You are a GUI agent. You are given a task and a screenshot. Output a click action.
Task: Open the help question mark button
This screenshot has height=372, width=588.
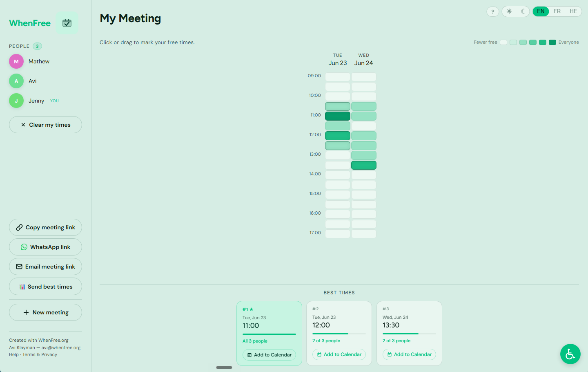(x=493, y=11)
